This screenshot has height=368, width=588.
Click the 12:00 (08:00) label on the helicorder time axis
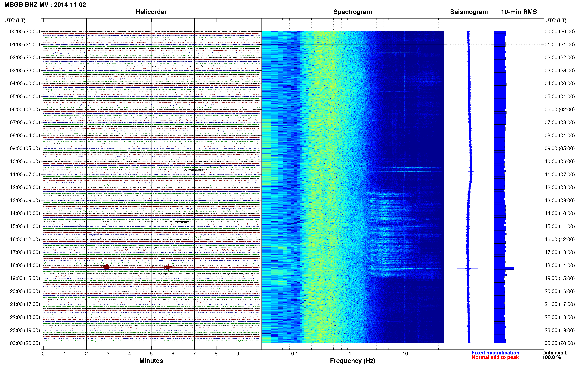[25, 187]
